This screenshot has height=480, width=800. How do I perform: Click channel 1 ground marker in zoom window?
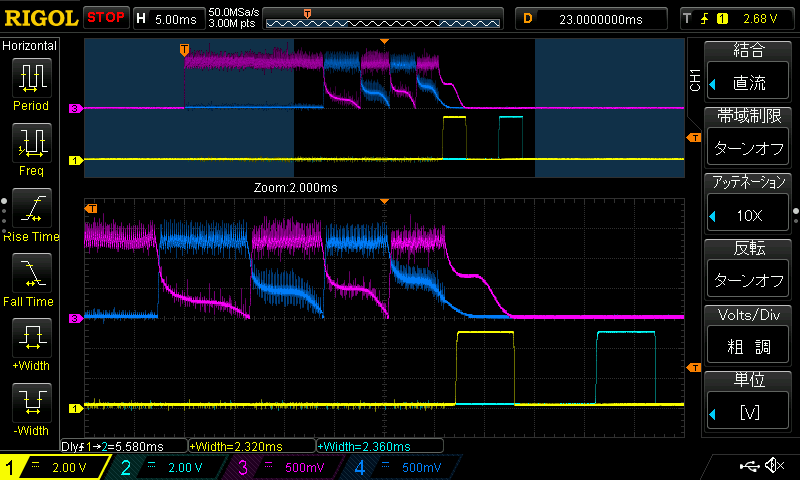(76, 408)
